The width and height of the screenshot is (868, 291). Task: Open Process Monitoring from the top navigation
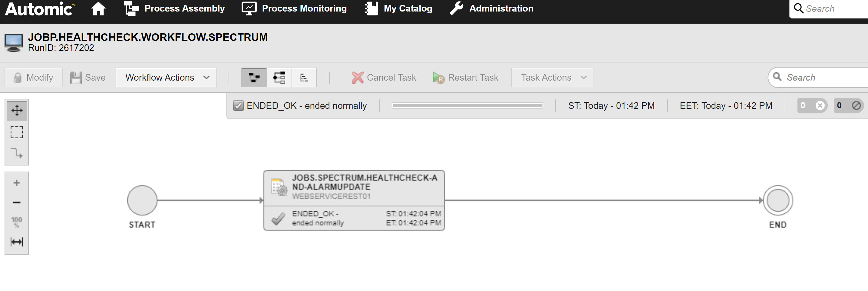[x=294, y=8]
